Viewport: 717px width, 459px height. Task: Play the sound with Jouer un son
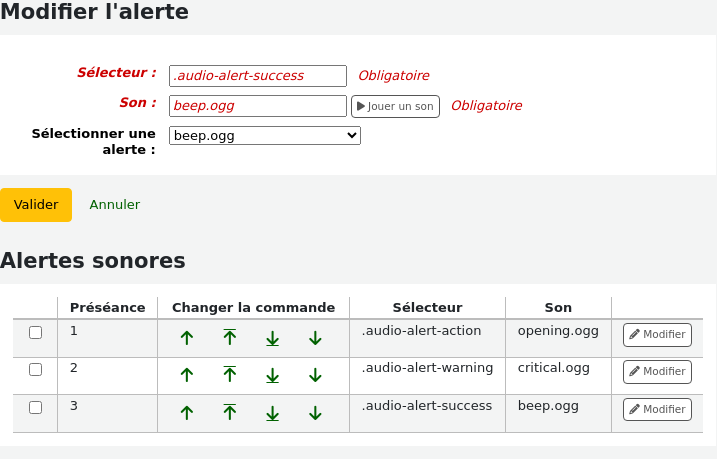tap(396, 107)
